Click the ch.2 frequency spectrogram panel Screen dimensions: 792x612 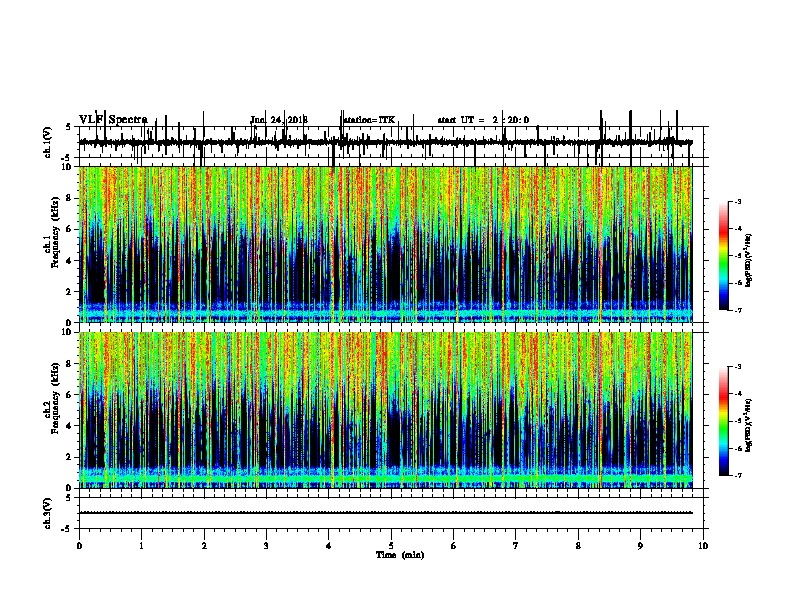(x=391, y=410)
